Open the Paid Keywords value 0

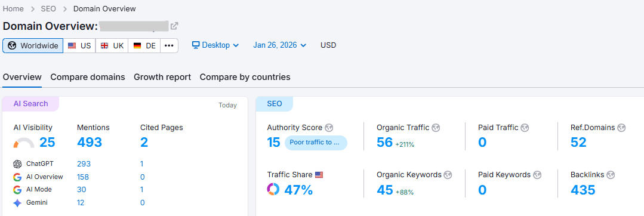pos(483,190)
